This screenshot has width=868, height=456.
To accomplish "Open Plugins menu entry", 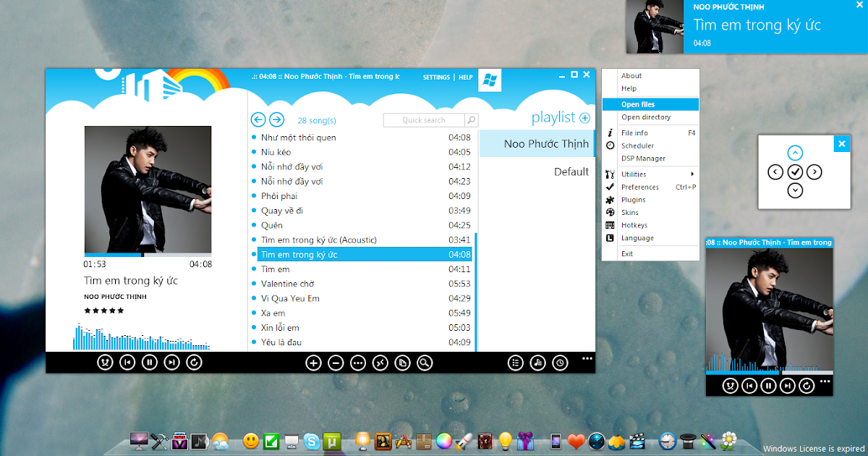I will coord(650,200).
